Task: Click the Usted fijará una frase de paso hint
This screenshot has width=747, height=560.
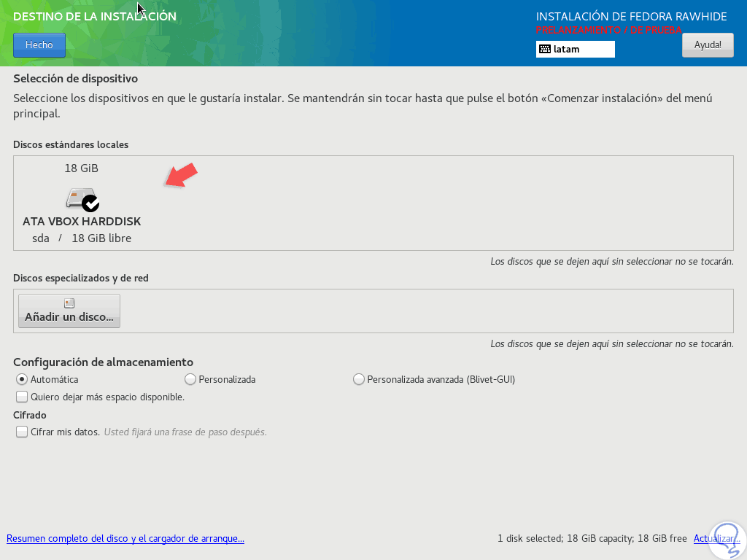Action: point(185,432)
